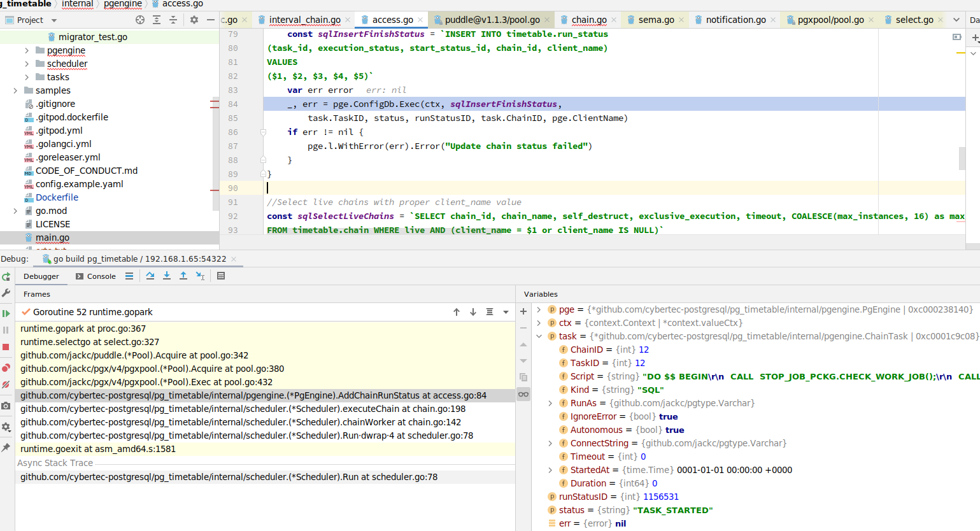Toggle Mute Breakpoints in the debugger sidebar
The width and height of the screenshot is (980, 531).
6,384
